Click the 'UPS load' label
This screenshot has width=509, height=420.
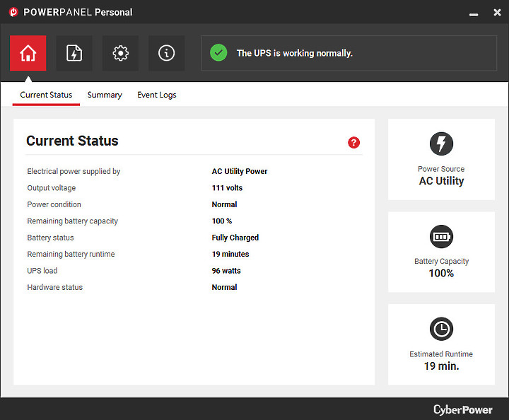click(x=42, y=271)
